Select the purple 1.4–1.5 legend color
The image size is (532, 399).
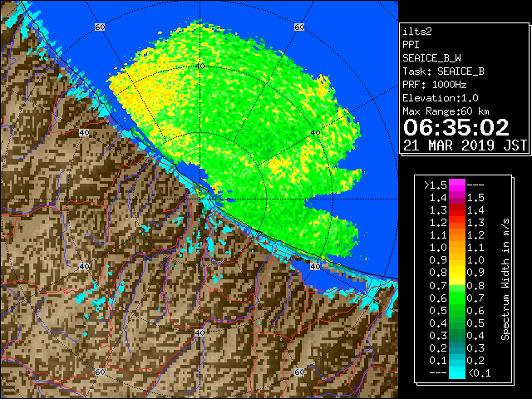pos(457,198)
